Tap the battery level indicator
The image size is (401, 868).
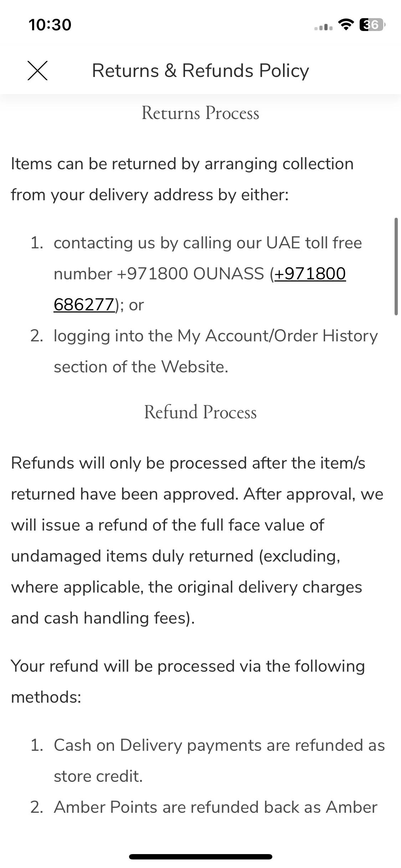(x=372, y=25)
